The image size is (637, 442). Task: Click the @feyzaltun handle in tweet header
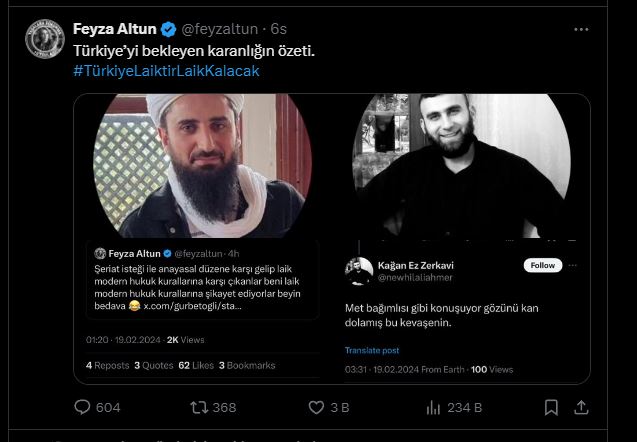pos(220,29)
